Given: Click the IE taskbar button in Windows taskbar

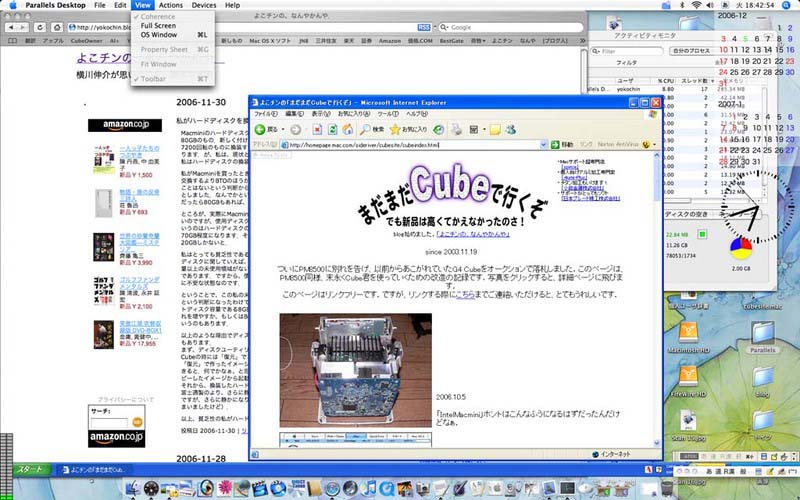Looking at the screenshot, I should coord(94,470).
